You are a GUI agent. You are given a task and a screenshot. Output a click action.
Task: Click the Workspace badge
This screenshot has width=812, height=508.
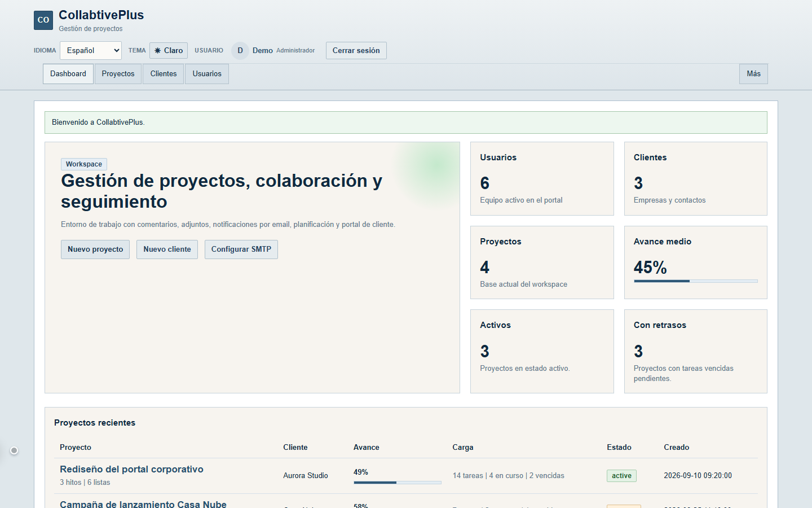click(84, 164)
